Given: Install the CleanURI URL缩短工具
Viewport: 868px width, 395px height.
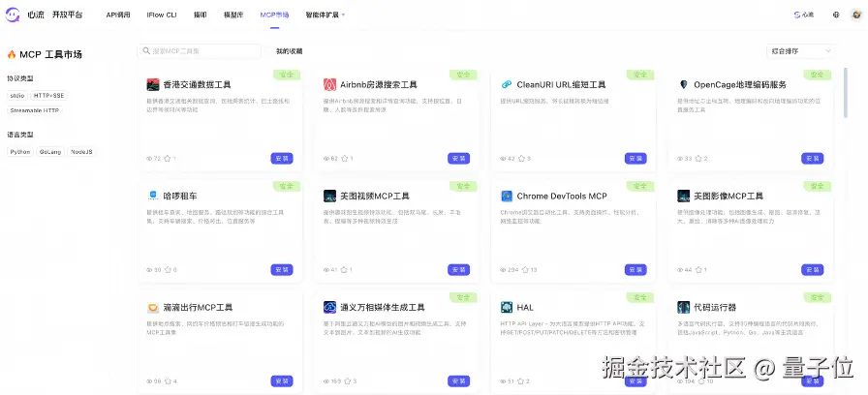Looking at the screenshot, I should pyautogui.click(x=635, y=158).
